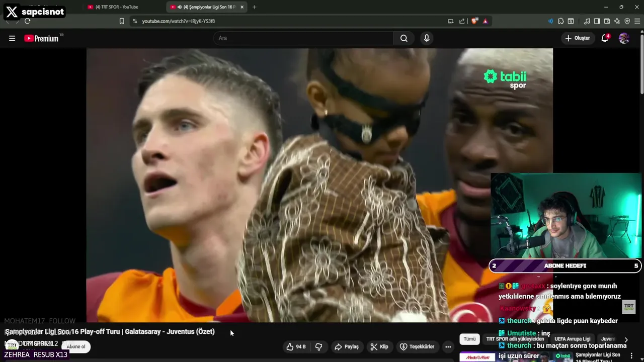Open the VPN shield icon
The height and width of the screenshot is (362, 644).
tap(627, 21)
